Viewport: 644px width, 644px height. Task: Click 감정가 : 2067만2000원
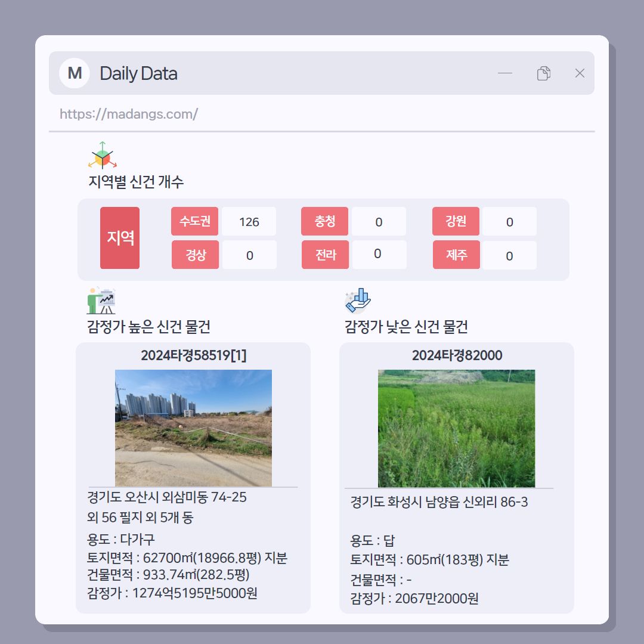point(414,599)
